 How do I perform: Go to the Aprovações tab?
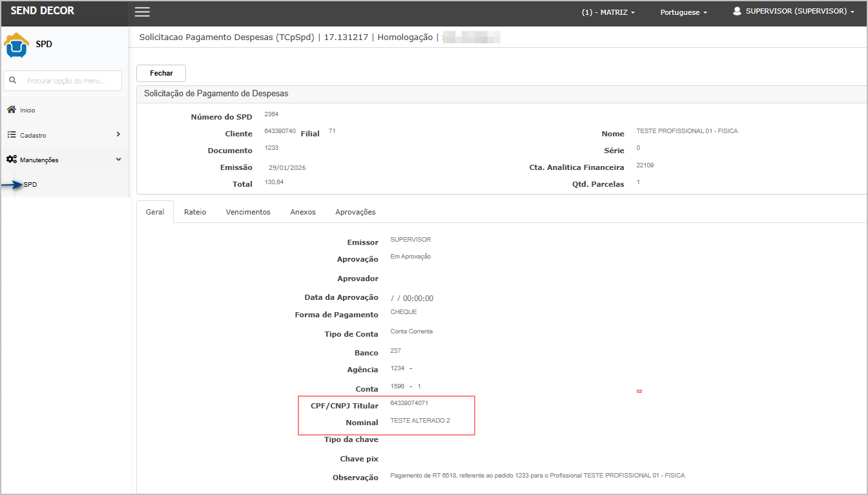click(x=355, y=212)
